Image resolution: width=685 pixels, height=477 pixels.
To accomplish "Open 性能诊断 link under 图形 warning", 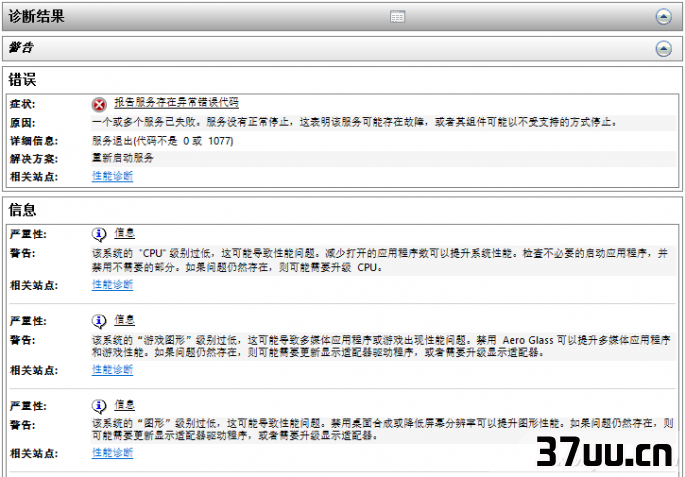I will [112, 453].
